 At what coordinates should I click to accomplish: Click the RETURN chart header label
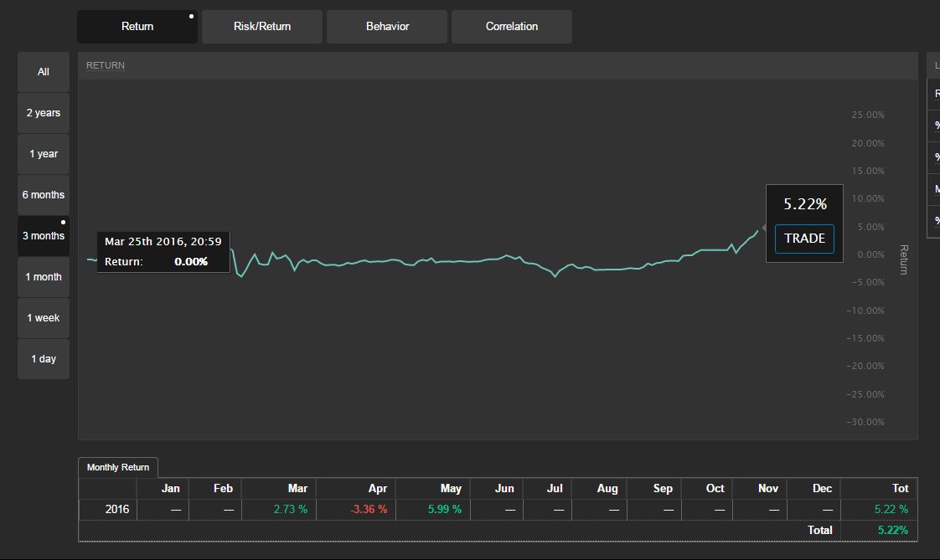106,65
